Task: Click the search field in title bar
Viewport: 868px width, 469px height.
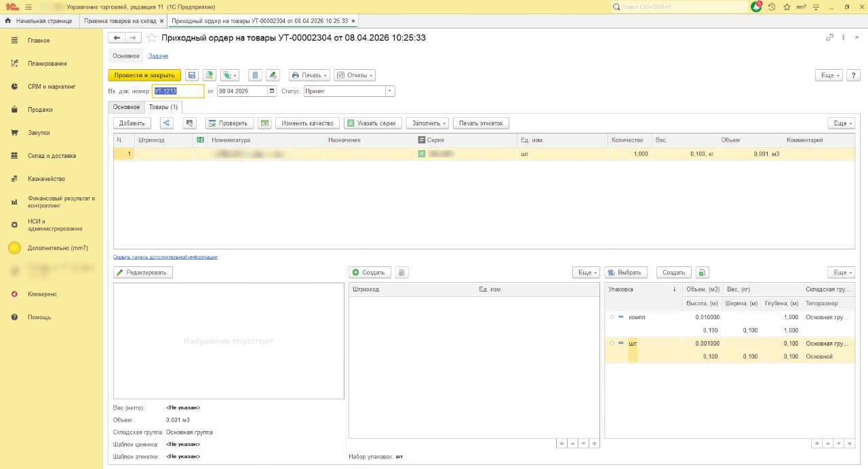Action: tap(678, 7)
